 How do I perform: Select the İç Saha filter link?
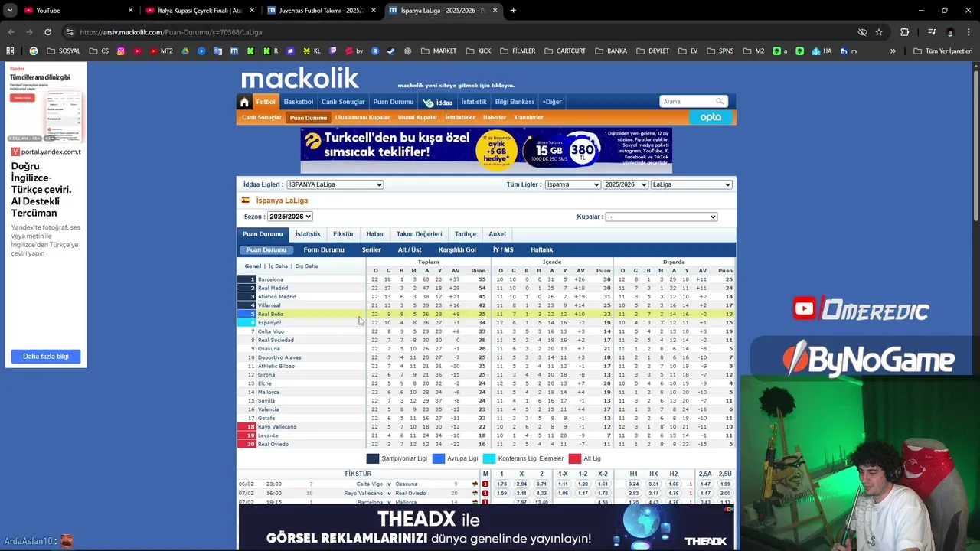coord(278,266)
